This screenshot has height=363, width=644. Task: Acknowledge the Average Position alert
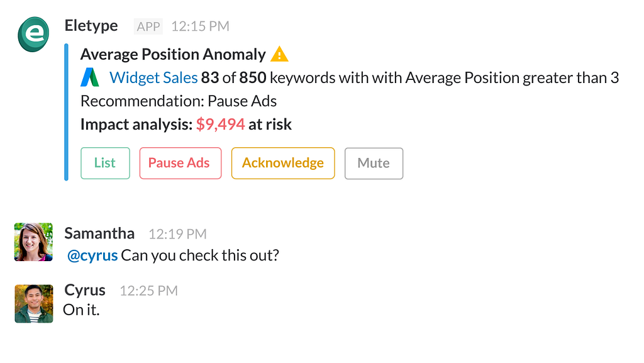click(283, 164)
